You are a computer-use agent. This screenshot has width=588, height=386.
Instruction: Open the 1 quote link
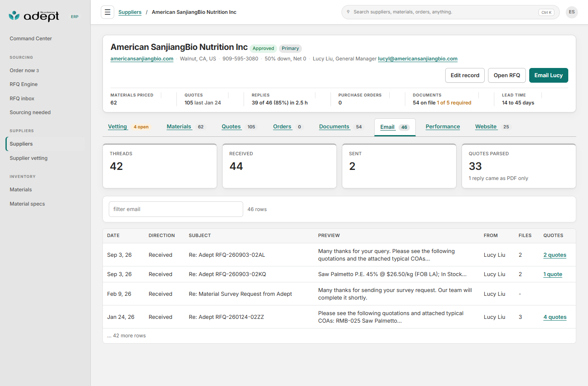pos(553,274)
